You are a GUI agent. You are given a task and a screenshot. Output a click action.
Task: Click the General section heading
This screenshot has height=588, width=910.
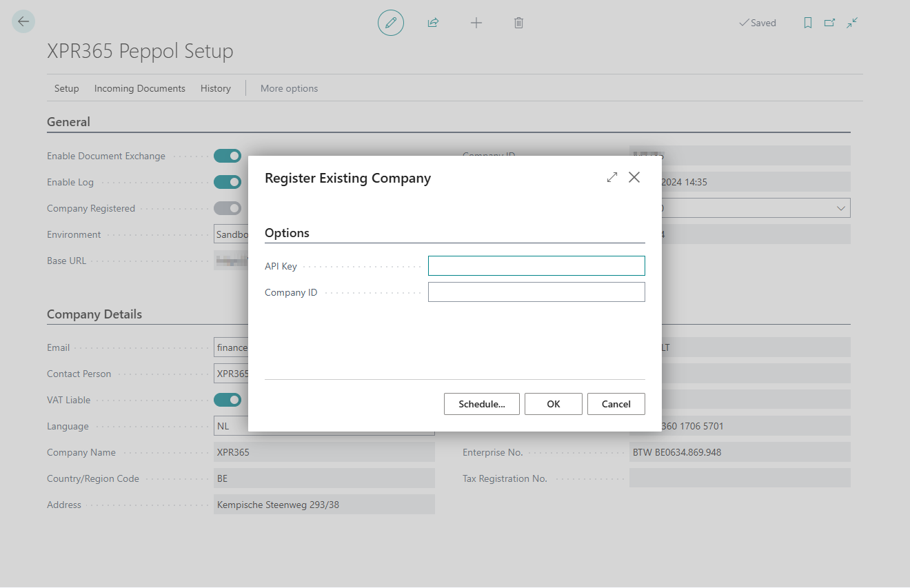point(68,122)
